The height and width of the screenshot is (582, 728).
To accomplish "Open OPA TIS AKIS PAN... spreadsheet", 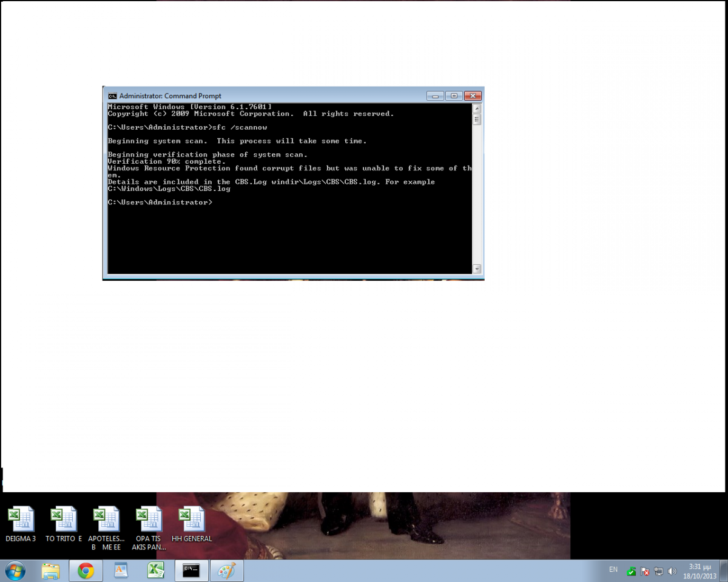I will 149,529.
